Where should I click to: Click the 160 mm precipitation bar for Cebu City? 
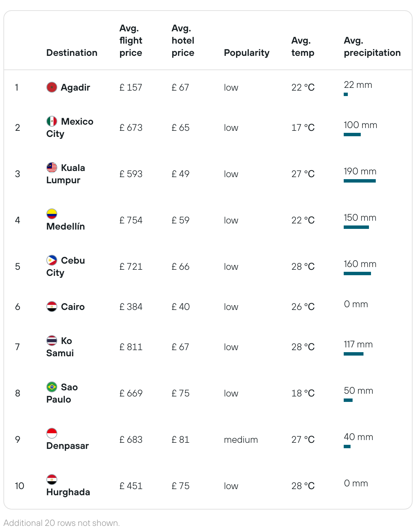pyautogui.click(x=357, y=273)
